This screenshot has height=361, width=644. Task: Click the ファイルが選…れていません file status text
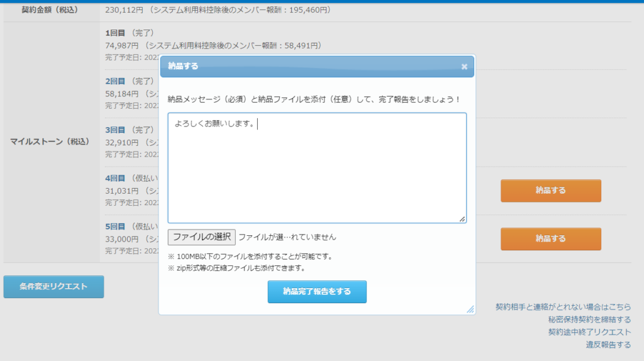pos(287,238)
